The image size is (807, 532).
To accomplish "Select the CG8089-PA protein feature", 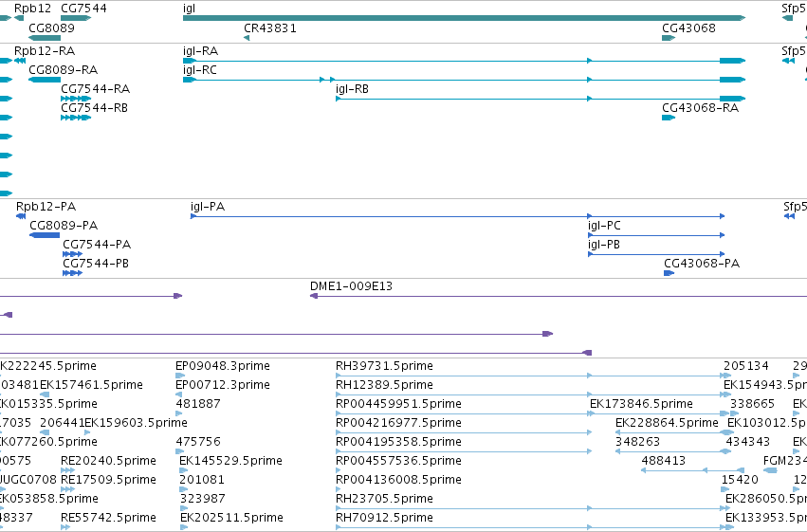I will click(45, 235).
